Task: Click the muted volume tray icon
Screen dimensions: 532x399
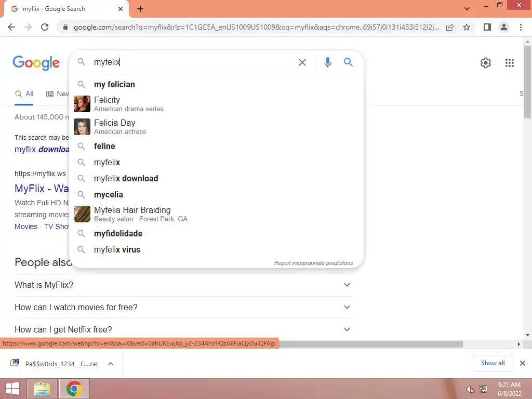Action: point(470,389)
